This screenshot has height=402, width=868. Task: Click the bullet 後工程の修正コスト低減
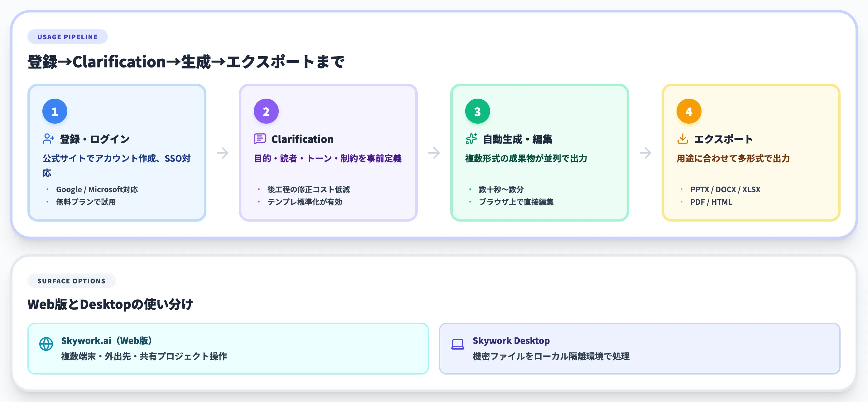point(309,189)
